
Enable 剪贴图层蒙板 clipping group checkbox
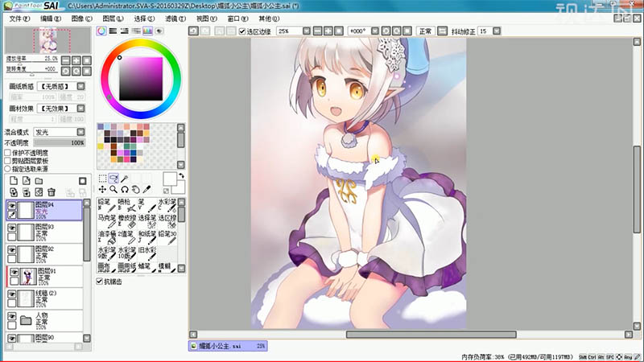7,161
